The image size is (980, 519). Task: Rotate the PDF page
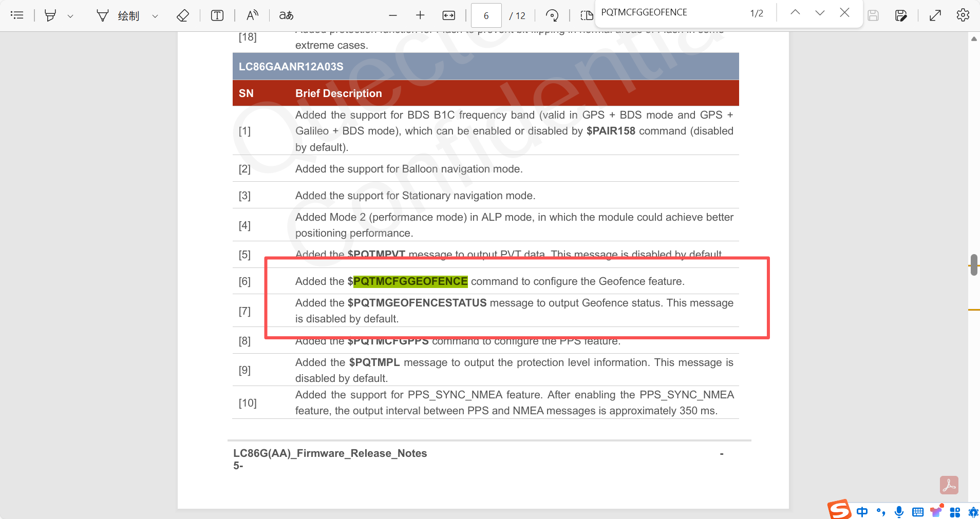click(552, 15)
